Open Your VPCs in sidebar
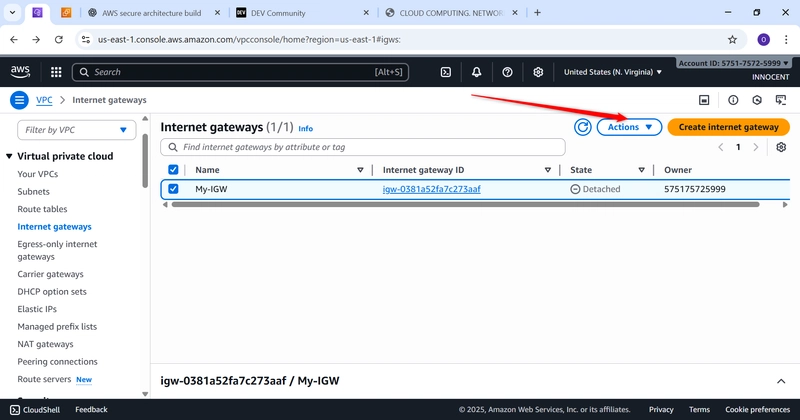Viewport: 800px width, 420px height. tap(38, 174)
